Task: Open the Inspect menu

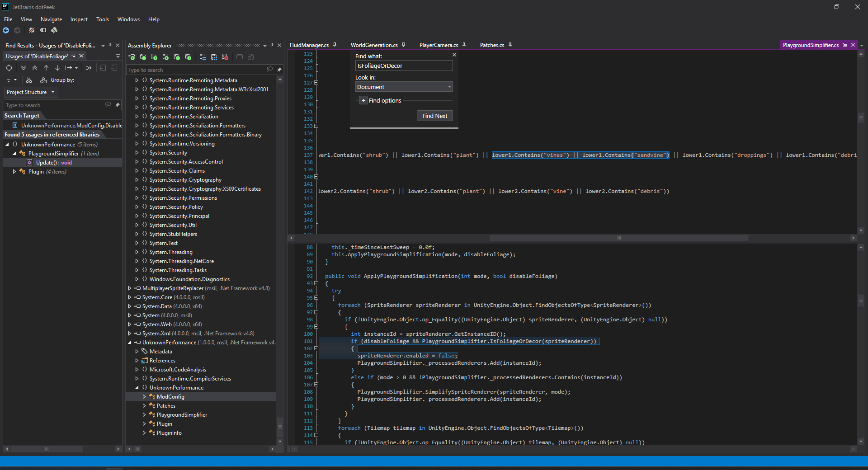Action: [79, 19]
